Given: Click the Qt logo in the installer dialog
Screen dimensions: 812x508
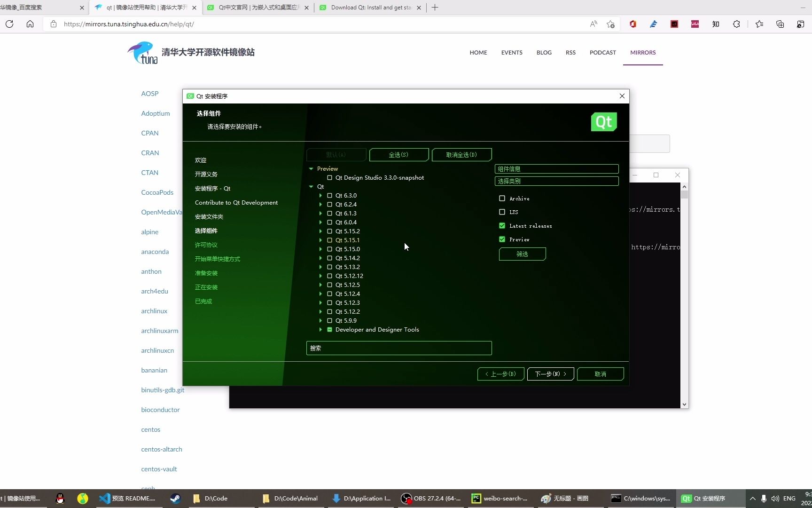Looking at the screenshot, I should [x=604, y=122].
